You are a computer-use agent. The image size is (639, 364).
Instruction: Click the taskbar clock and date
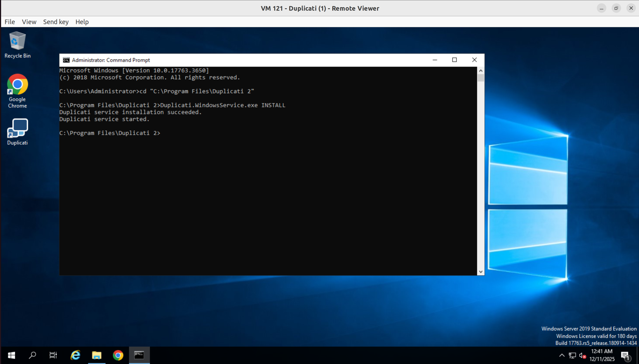point(601,355)
